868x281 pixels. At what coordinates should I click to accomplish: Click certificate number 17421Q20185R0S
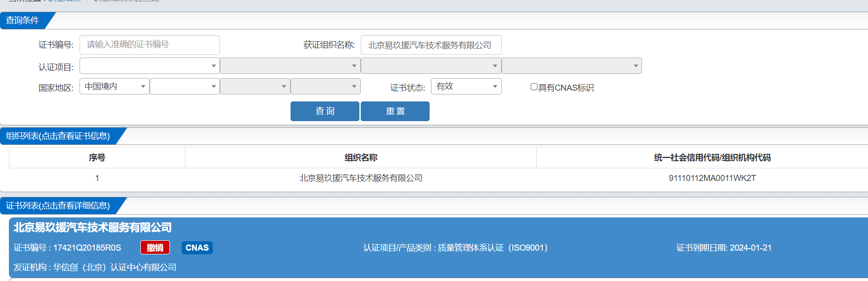(x=87, y=248)
